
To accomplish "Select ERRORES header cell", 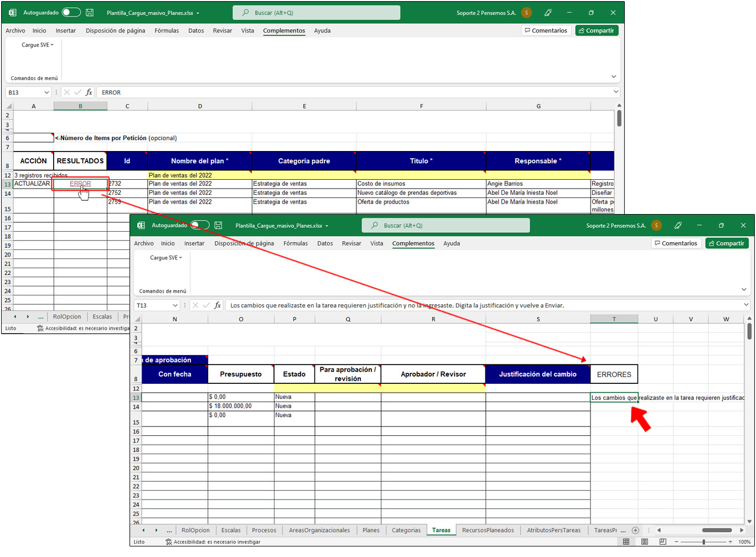I will click(x=614, y=374).
